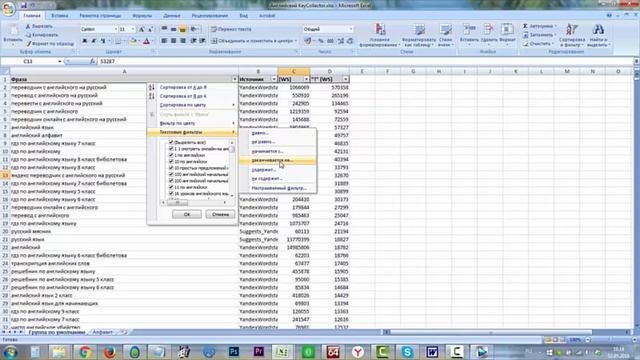Open the font size dropdown
Screen dimensions: 640x360
point(133,29)
